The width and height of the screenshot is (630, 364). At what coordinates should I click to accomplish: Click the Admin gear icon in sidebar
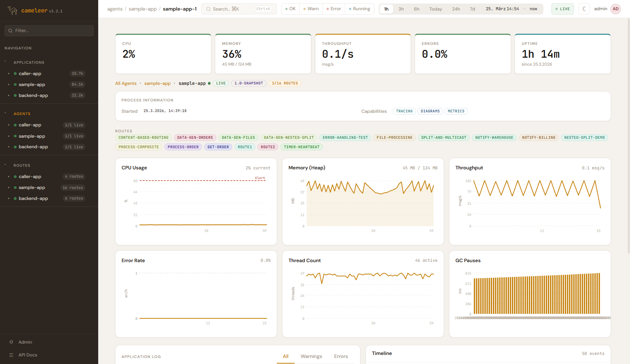(11, 342)
